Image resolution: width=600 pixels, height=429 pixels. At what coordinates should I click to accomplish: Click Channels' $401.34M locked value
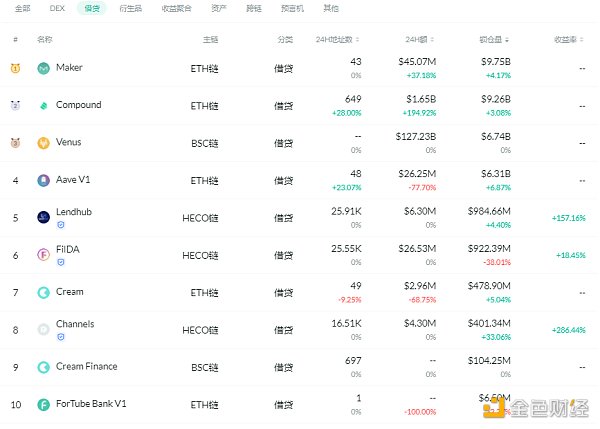pos(489,323)
